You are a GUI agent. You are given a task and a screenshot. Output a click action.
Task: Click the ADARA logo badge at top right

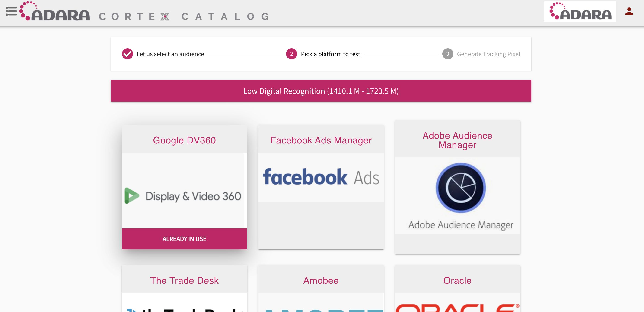pyautogui.click(x=580, y=11)
